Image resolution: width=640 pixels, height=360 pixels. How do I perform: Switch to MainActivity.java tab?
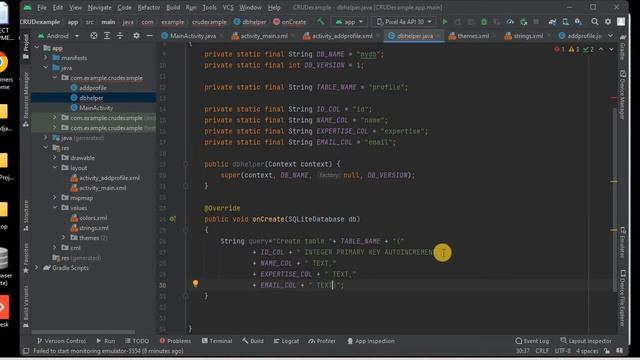(192, 36)
